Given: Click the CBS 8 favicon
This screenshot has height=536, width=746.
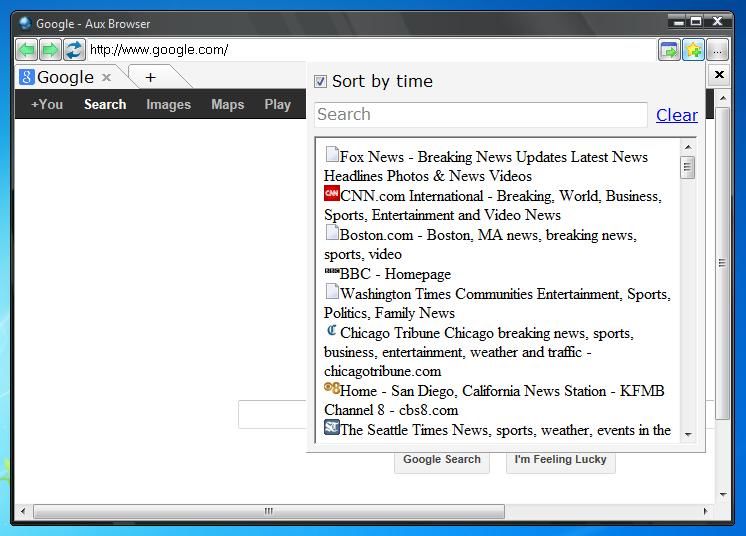Looking at the screenshot, I should (332, 388).
